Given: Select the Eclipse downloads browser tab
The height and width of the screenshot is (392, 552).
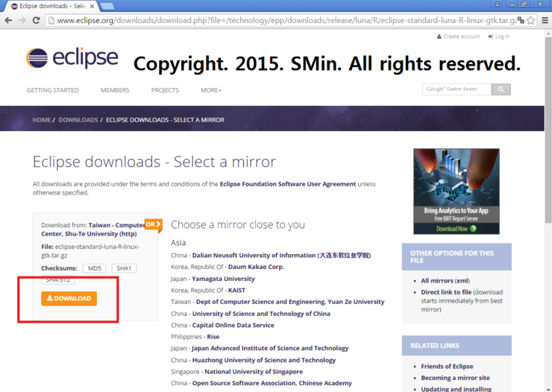Looking at the screenshot, I should coord(53,6).
